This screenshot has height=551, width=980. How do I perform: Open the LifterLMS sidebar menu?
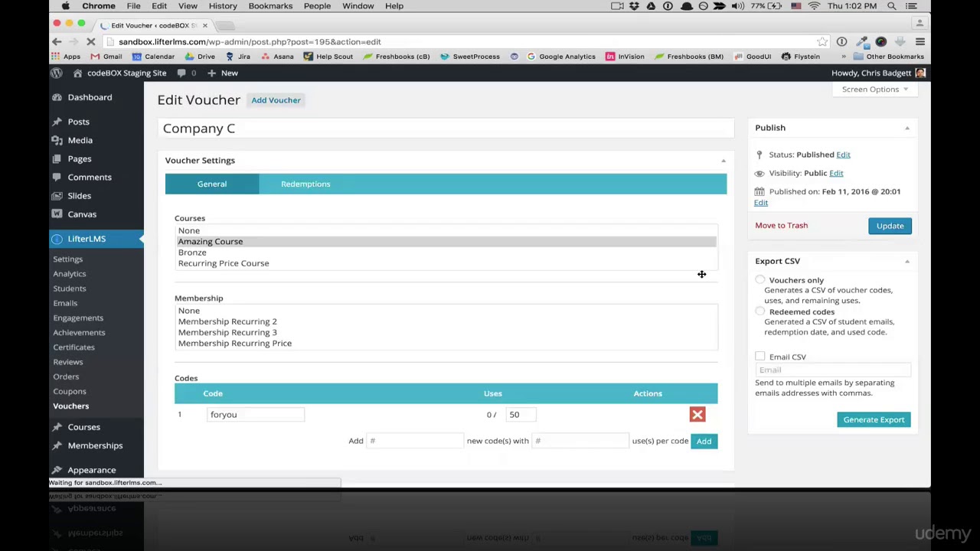96,239
